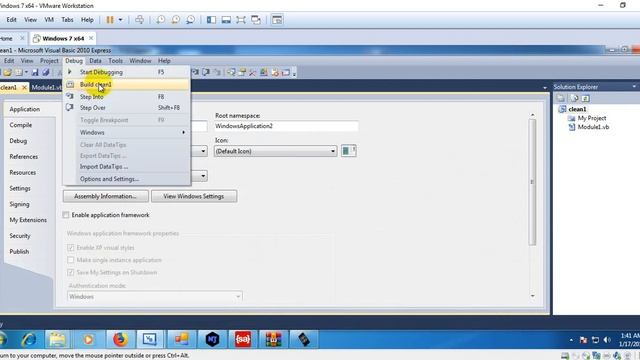Choose Step Over in Debug menu
Screen dimensions: 640x360
(x=127, y=108)
